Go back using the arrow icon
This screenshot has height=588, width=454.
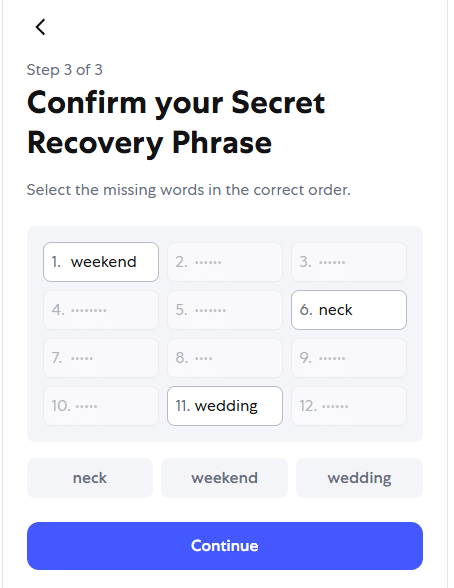pyautogui.click(x=40, y=27)
